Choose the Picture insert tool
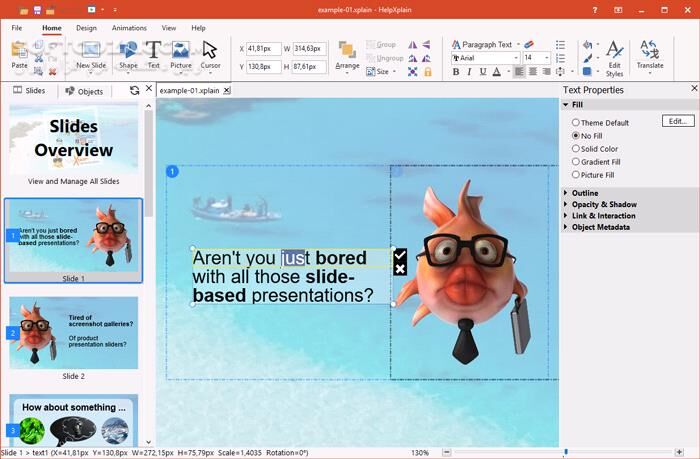 (180, 54)
